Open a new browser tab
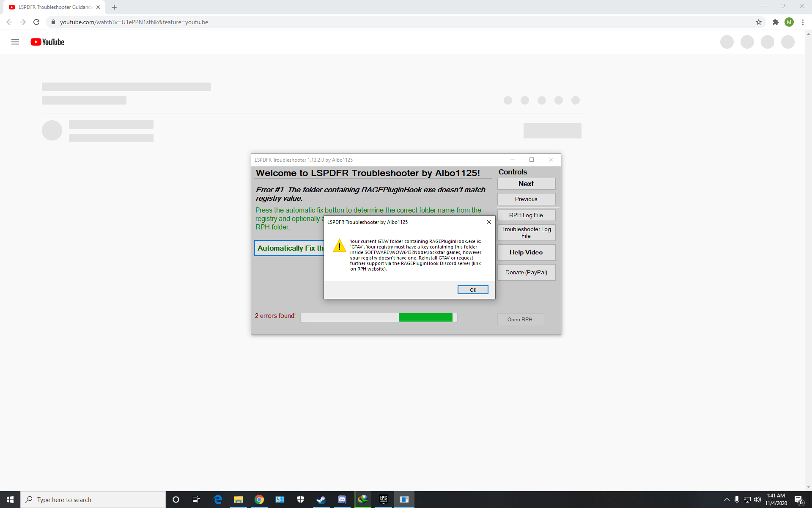812x508 pixels. pyautogui.click(x=114, y=7)
